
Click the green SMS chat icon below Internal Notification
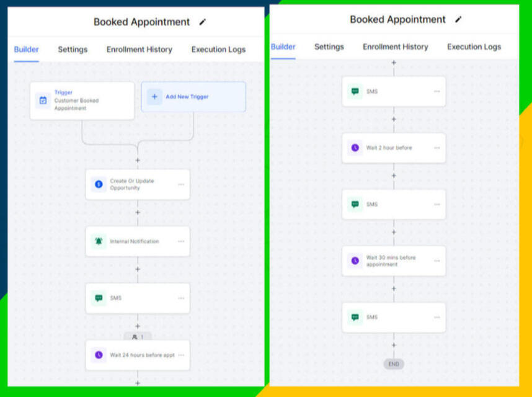pyautogui.click(x=98, y=298)
